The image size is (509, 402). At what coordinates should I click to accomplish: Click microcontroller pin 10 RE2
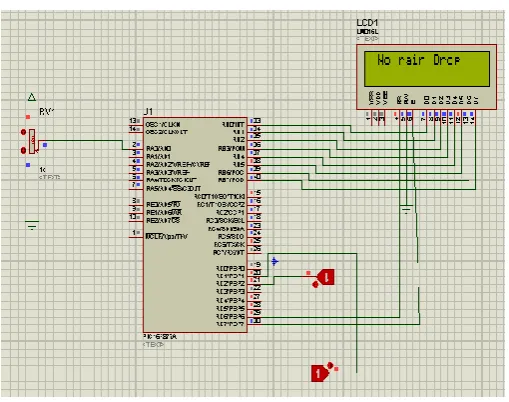pos(136,221)
